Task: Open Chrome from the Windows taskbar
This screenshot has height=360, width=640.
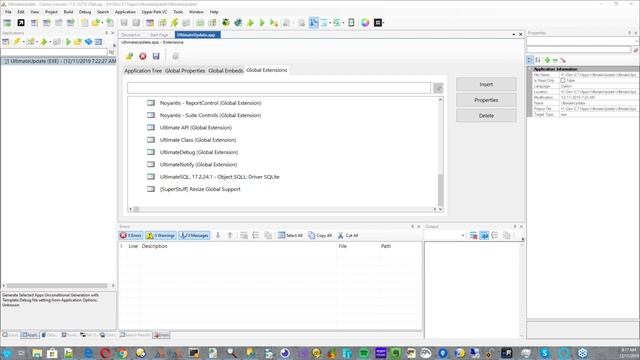Action: [x=122, y=353]
